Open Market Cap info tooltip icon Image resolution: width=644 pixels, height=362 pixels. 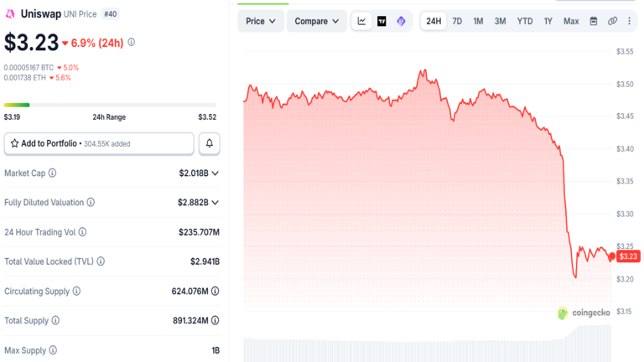click(x=52, y=173)
